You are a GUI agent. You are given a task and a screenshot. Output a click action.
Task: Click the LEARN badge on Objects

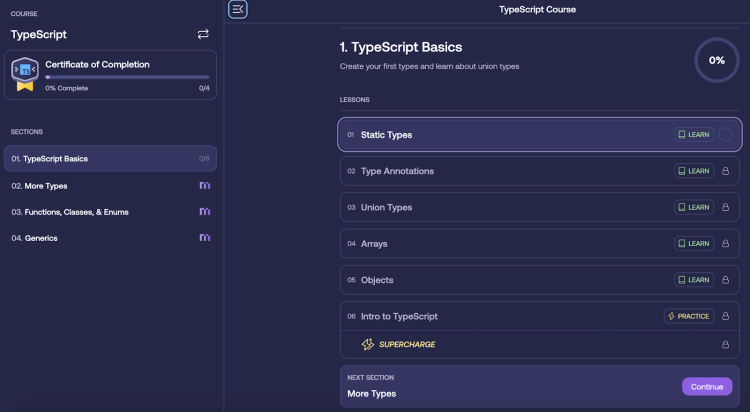point(694,280)
